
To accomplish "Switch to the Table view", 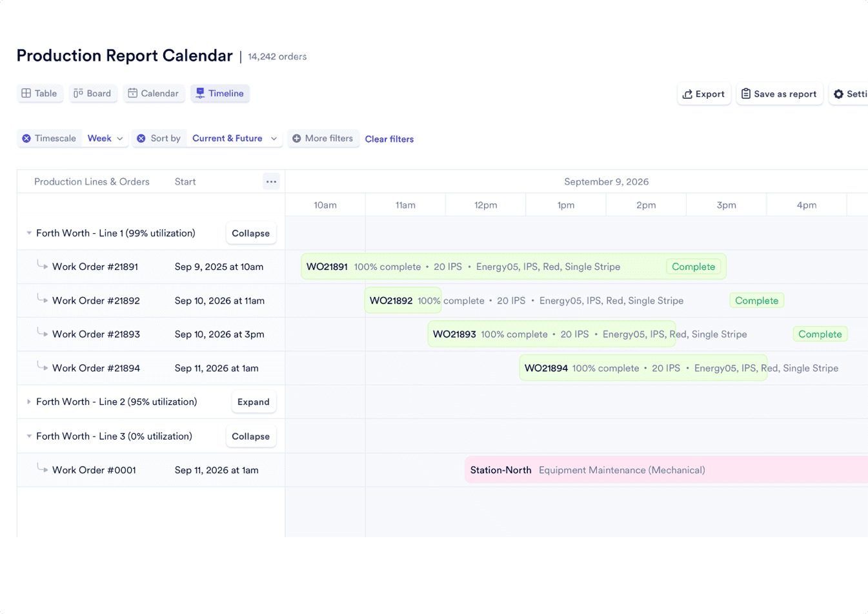I will pyautogui.click(x=40, y=93).
